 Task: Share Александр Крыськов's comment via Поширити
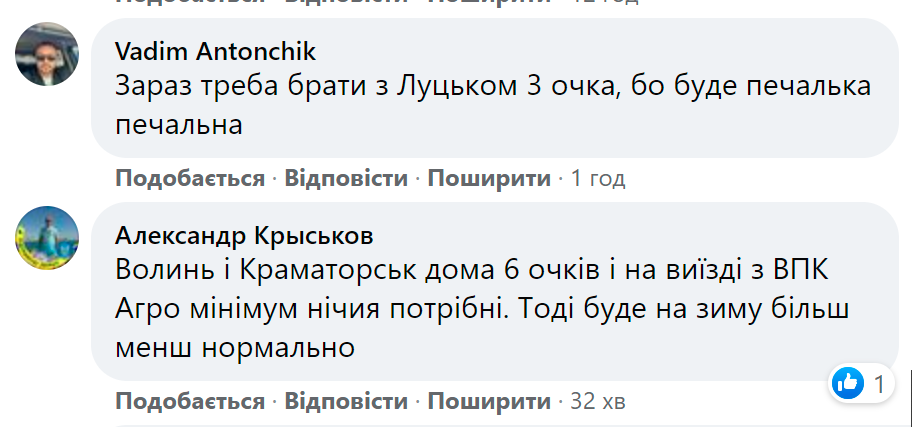pyautogui.click(x=489, y=402)
